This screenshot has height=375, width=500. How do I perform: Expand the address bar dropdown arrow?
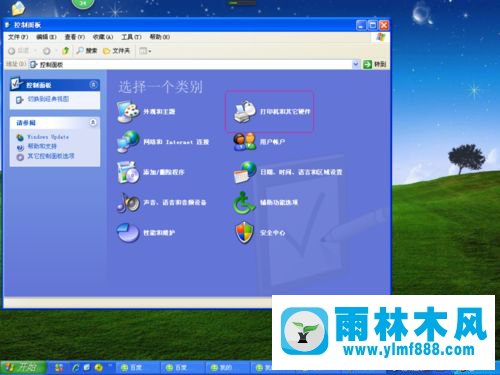(356, 64)
